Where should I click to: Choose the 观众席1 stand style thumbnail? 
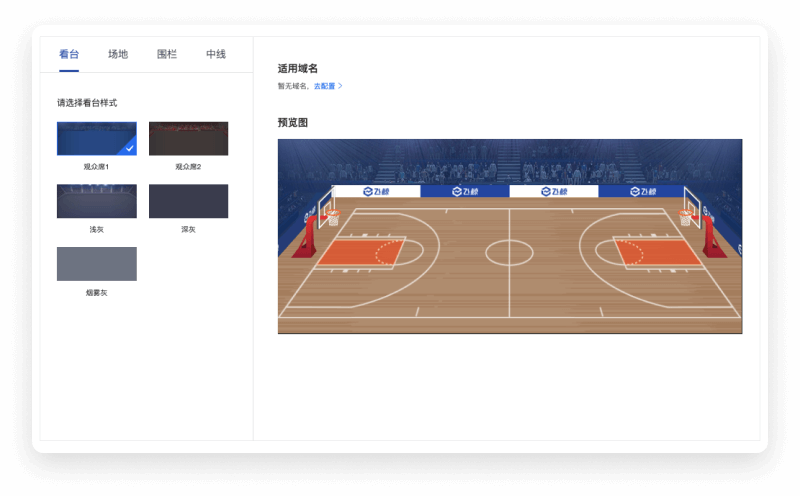point(96,138)
